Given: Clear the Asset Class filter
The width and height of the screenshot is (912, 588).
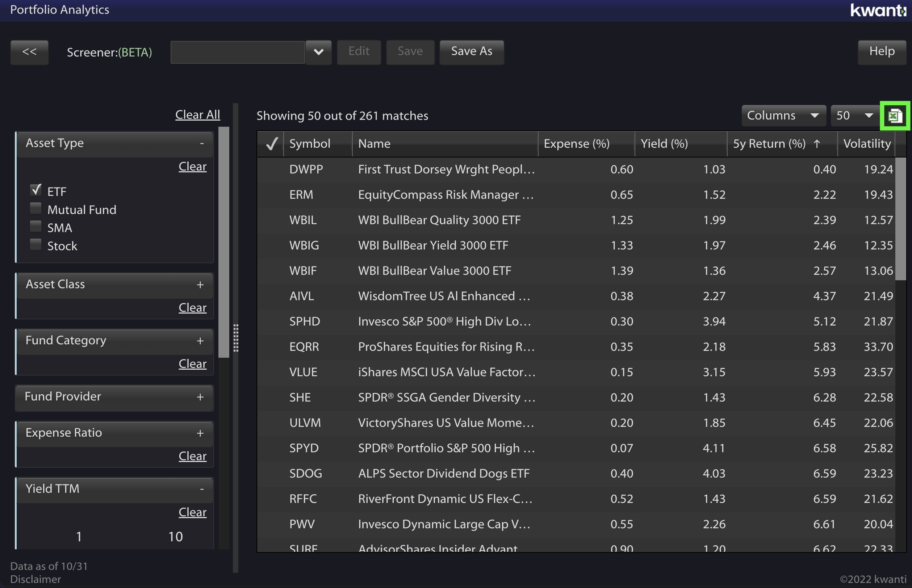Looking at the screenshot, I should pyautogui.click(x=192, y=308).
